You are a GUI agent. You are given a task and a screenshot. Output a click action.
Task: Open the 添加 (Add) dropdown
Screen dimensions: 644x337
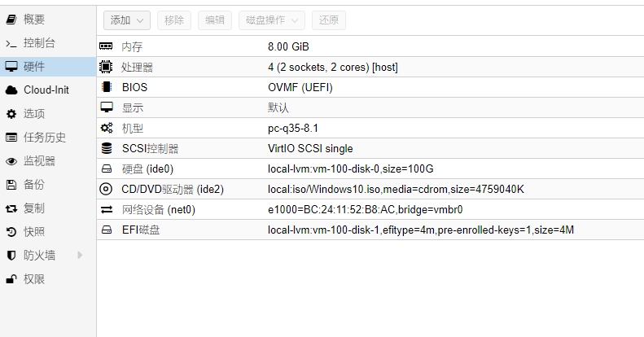(126, 20)
